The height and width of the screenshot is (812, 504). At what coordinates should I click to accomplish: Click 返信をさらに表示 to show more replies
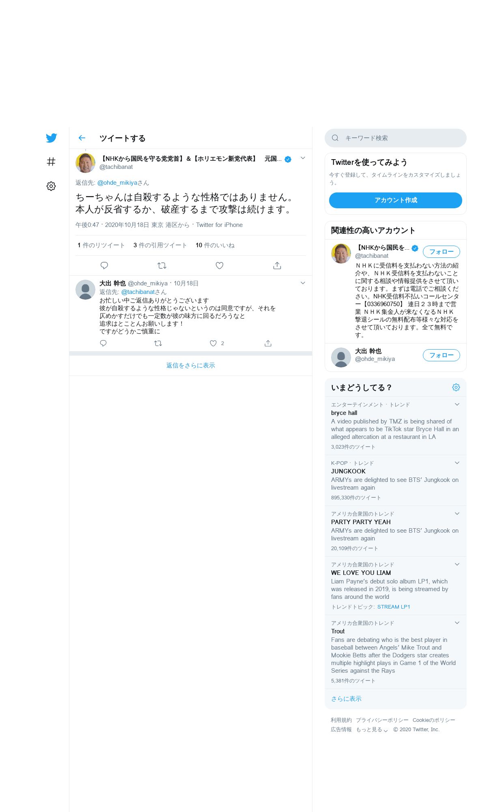[191, 365]
